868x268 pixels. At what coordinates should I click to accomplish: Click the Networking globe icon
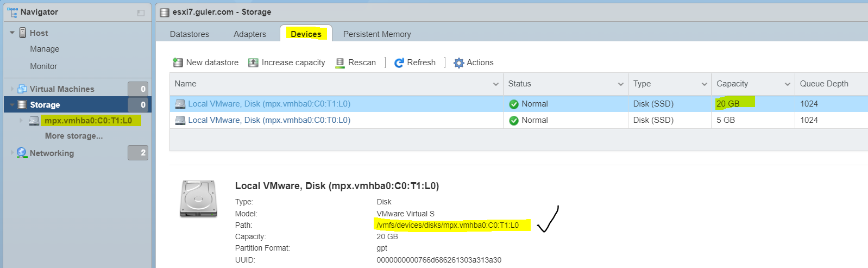[22, 153]
